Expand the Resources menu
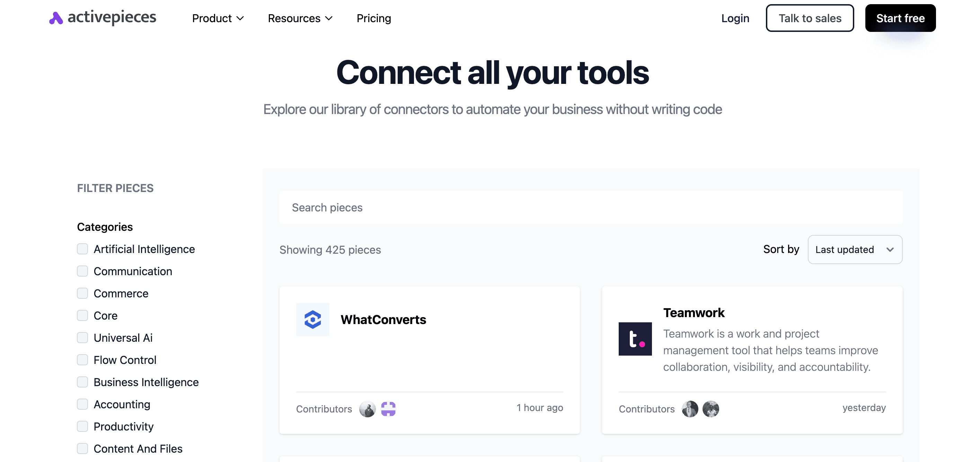 (x=300, y=18)
